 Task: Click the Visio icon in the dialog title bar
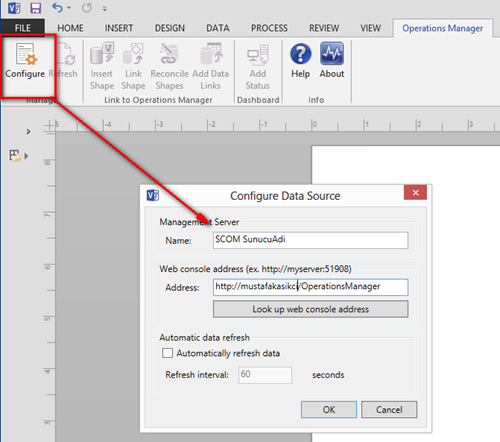point(153,195)
